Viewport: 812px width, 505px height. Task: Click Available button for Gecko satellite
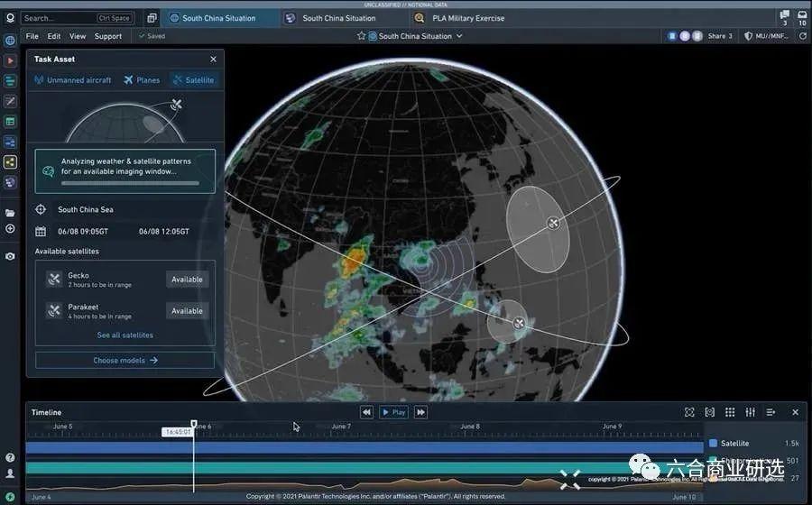tap(187, 280)
